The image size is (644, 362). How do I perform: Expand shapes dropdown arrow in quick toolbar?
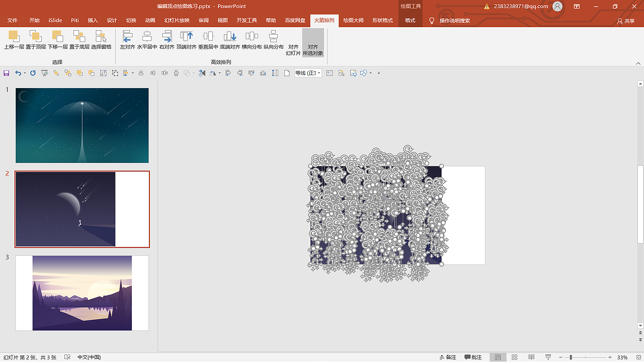tap(370, 73)
